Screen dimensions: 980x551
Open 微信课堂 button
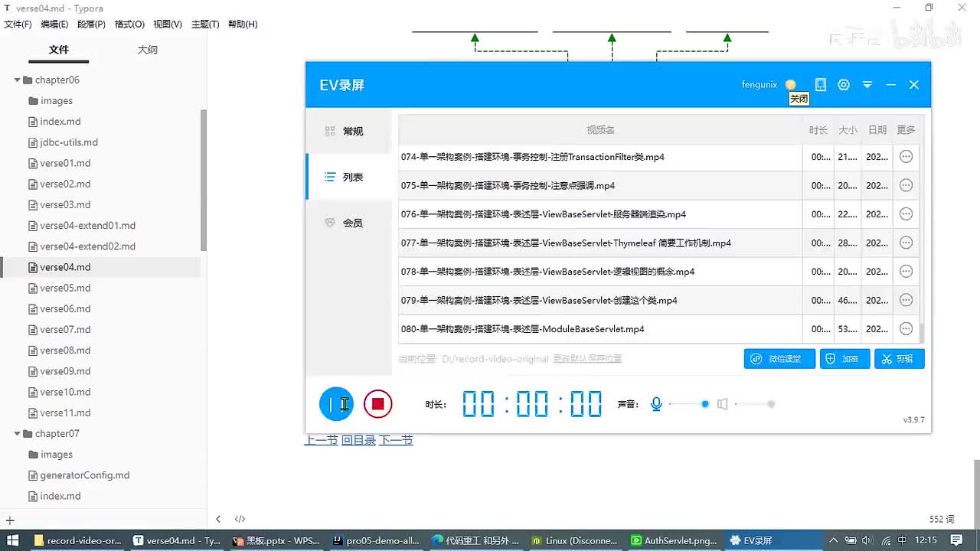[x=779, y=359]
